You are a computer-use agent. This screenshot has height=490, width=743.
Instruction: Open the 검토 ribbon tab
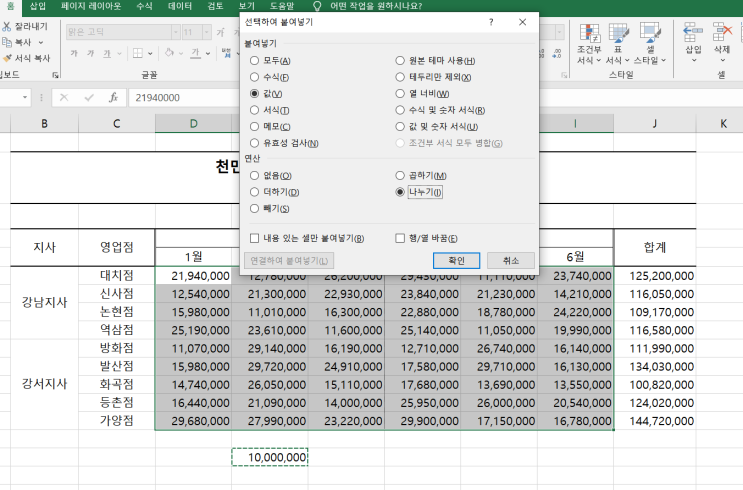point(215,6)
